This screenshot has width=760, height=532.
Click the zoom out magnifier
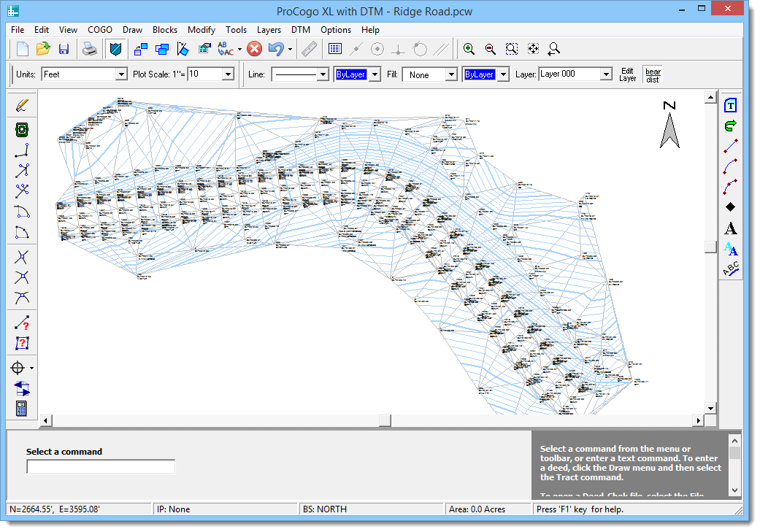click(490, 49)
